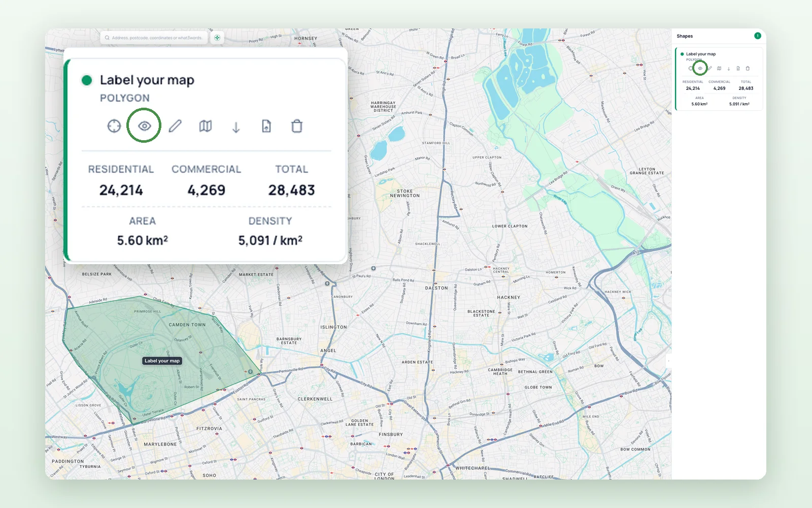Click the small trash icon in the Shapes sidebar
The width and height of the screenshot is (812, 508).
[x=748, y=68]
